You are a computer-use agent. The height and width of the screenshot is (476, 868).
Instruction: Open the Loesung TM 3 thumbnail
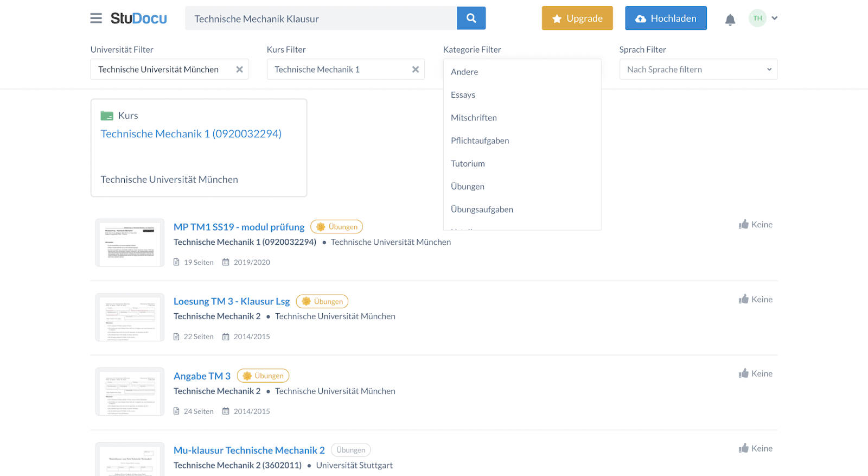pos(130,318)
